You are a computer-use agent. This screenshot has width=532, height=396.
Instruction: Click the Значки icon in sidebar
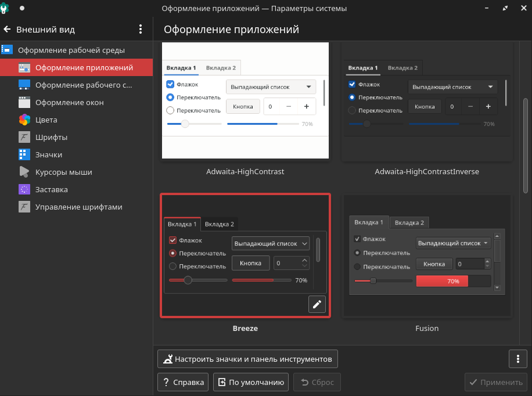coord(24,155)
